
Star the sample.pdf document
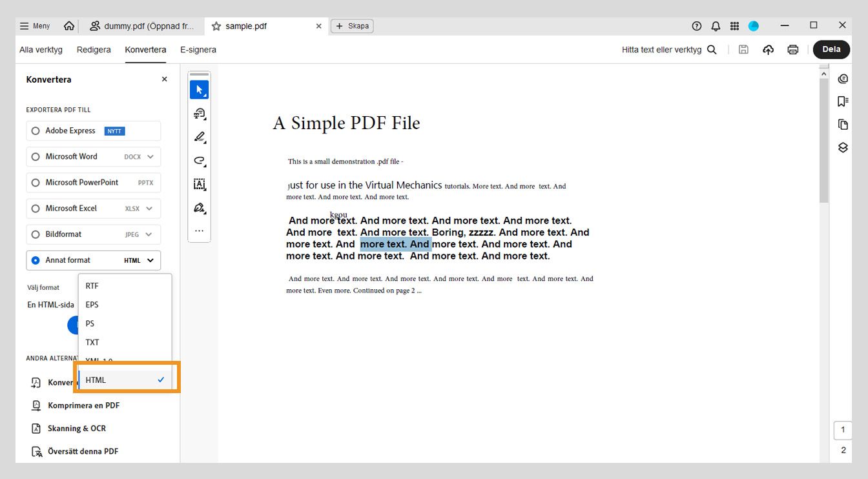(216, 26)
